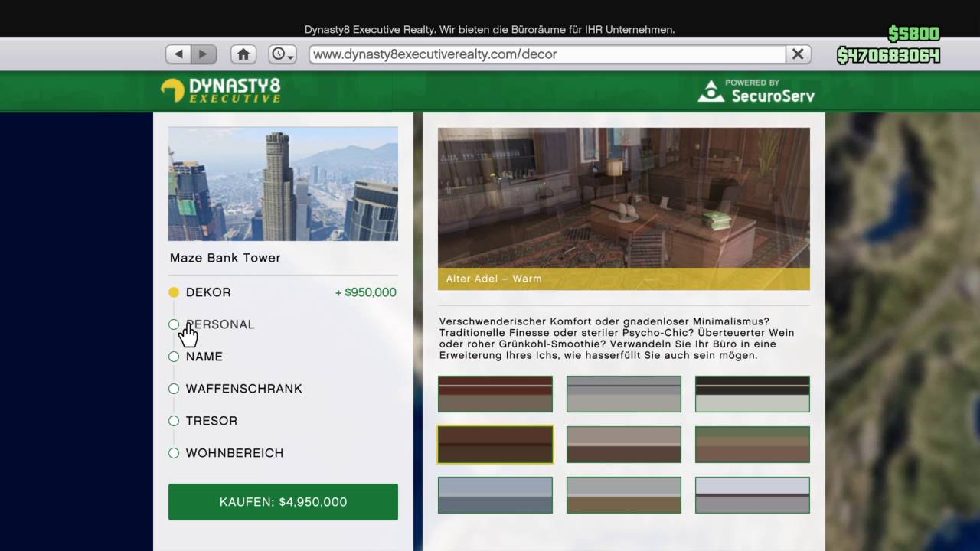Click the Maze Bank Tower title text
980x551 pixels.
pos(225,258)
